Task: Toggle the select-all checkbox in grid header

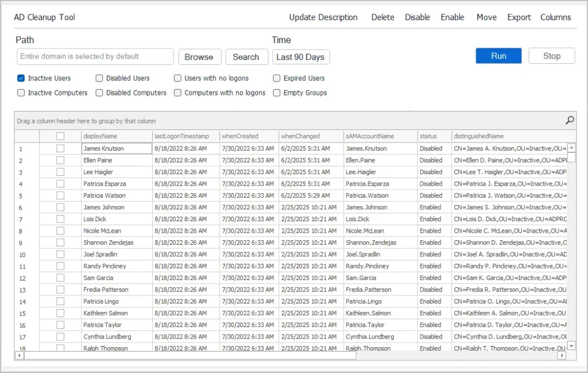Action: click(60, 136)
